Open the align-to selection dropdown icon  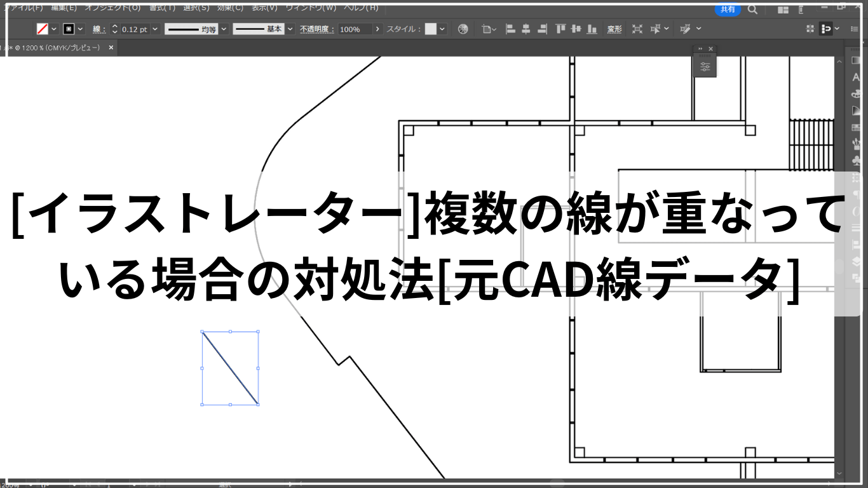pos(488,29)
